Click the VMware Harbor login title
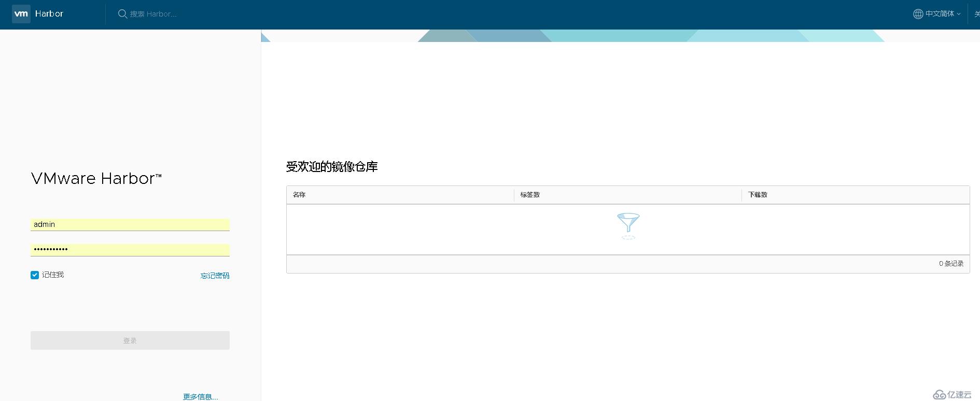Viewport: 980px width, 401px height. tap(96, 179)
